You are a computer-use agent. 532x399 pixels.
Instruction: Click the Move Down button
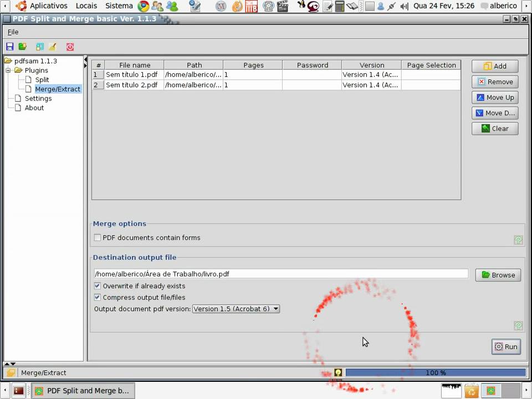[x=495, y=113]
